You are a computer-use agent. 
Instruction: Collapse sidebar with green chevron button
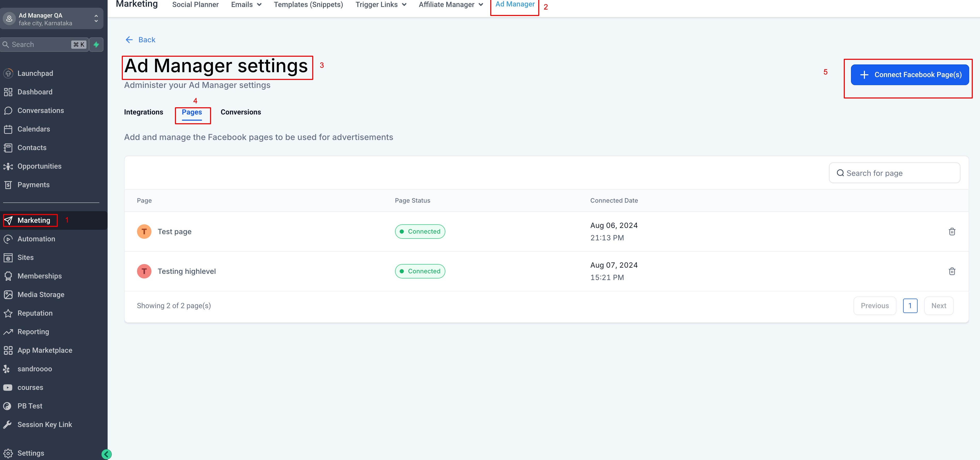point(107,454)
